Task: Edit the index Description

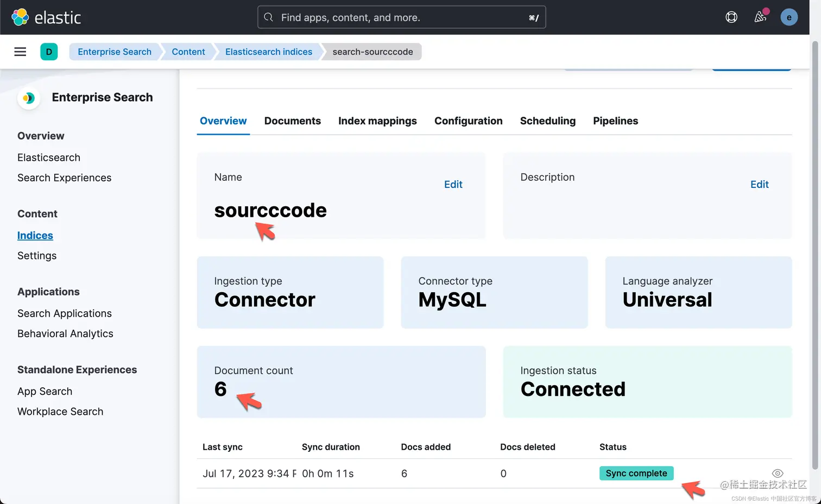Action: [760, 184]
